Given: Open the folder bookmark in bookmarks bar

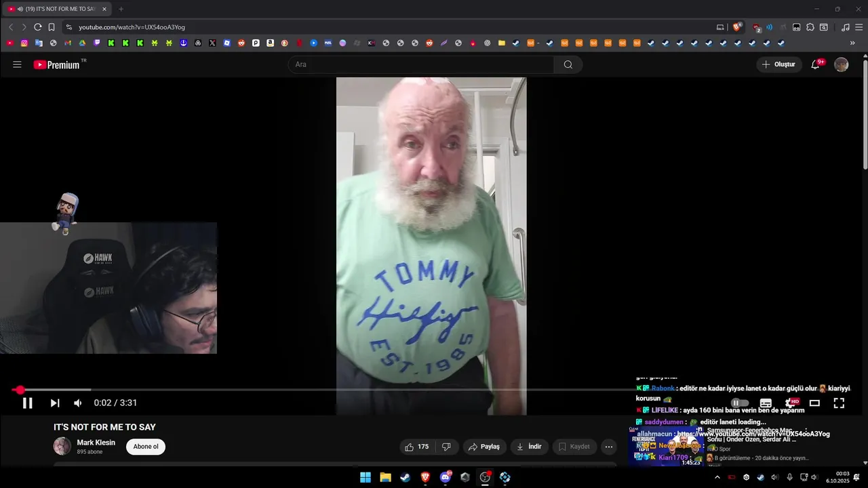Looking at the screenshot, I should pos(502,43).
